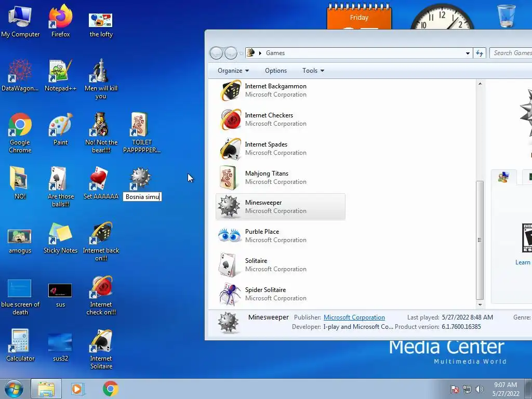Open Microsoft Corporation publisher link
532x399 pixels.
click(x=354, y=317)
